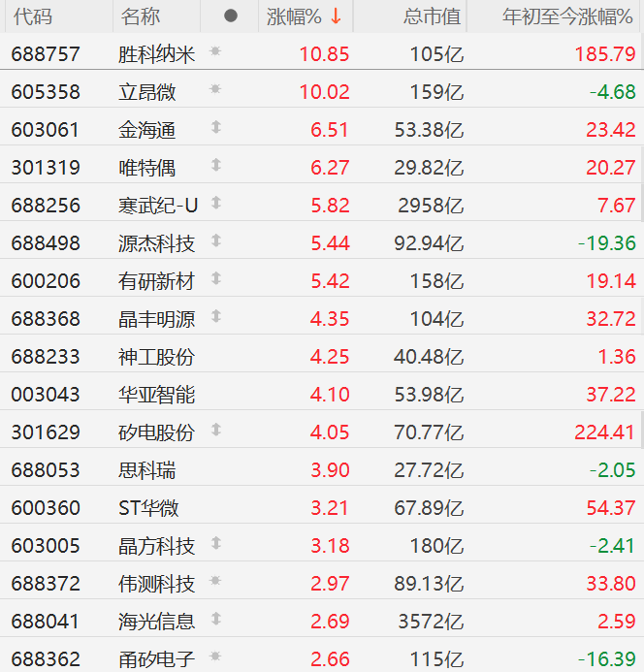Image resolution: width=644 pixels, height=672 pixels.
Task: Click the star marker icon beside 立昂微
Action: click(215, 89)
